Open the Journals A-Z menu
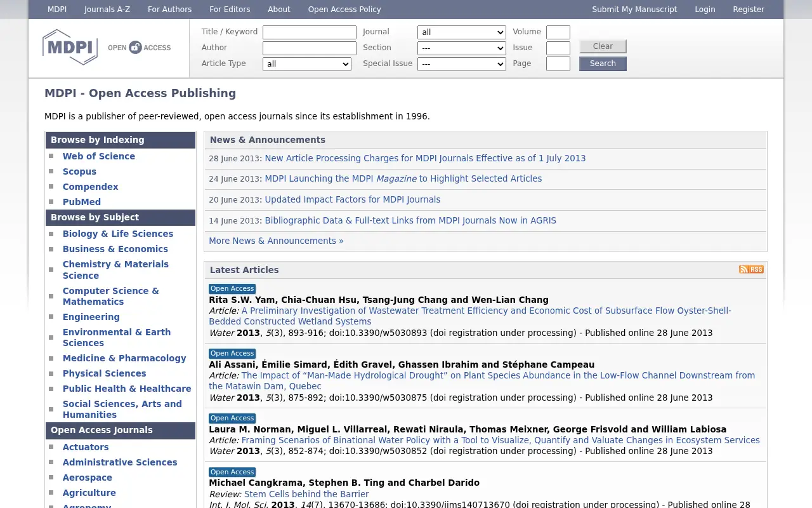The image size is (812, 508). pos(107,10)
